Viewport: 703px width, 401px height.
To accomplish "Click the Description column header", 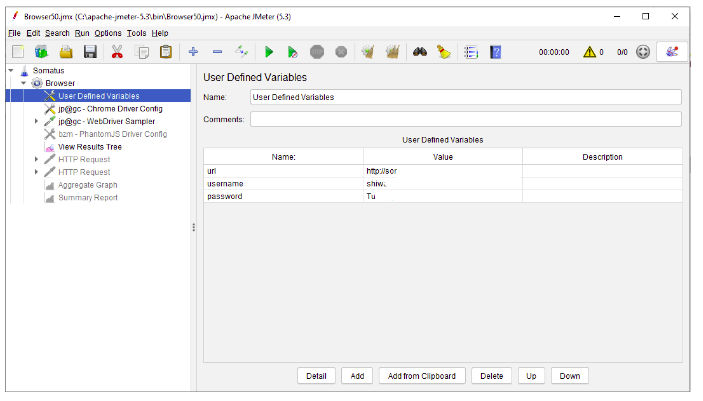I will point(602,157).
